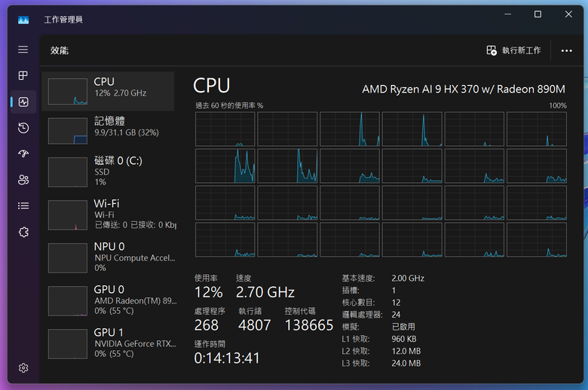588x390 pixels.
Task: Minimize the Task Manager window
Action: tap(508, 14)
